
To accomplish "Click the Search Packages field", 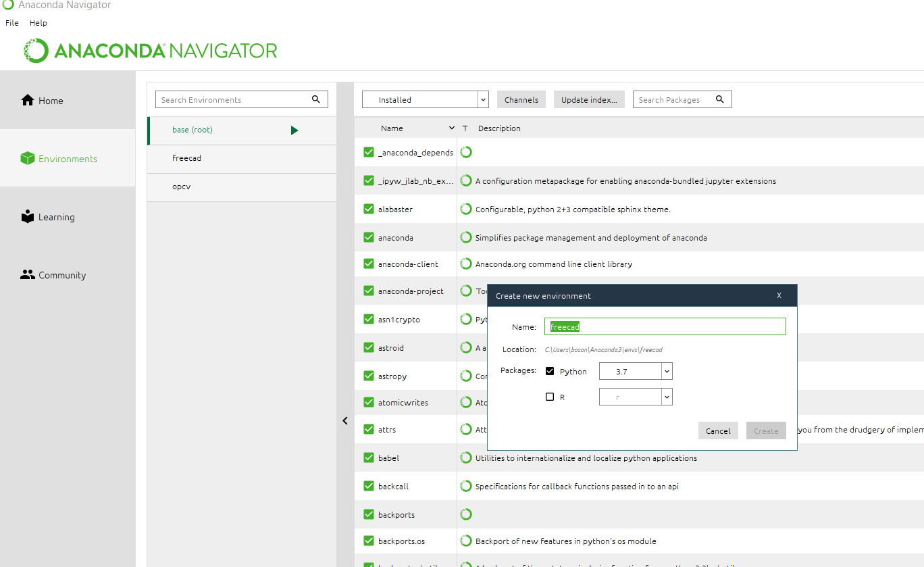I will (x=682, y=99).
